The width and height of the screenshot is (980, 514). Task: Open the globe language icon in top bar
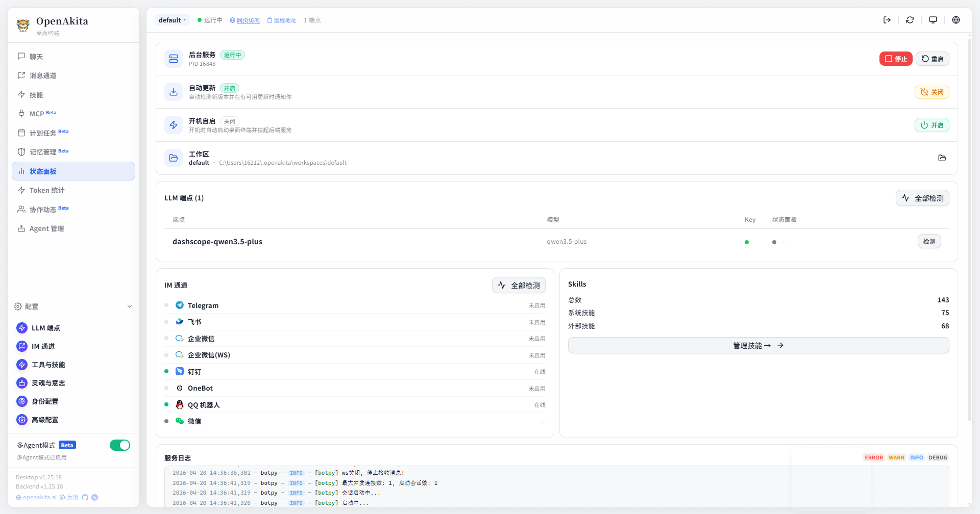(956, 20)
